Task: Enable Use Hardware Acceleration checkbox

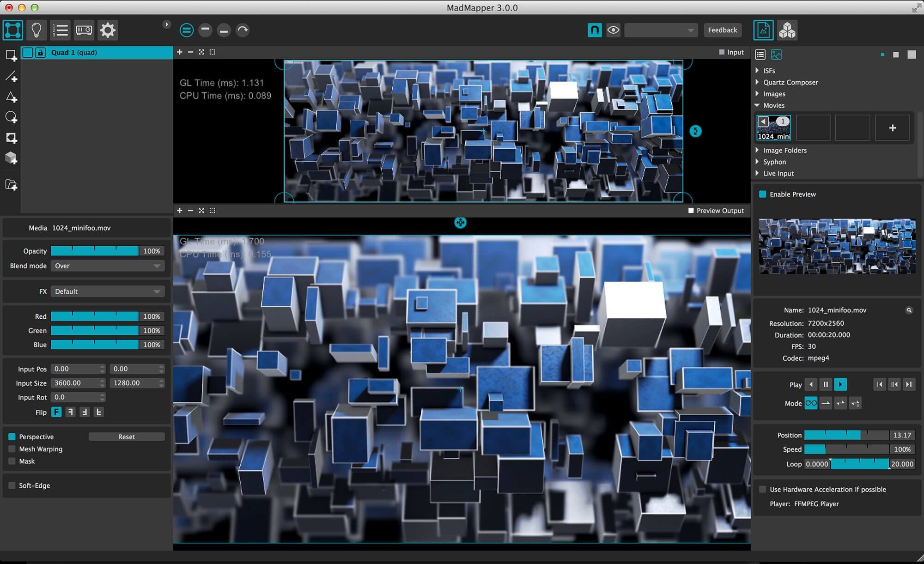Action: [763, 490]
